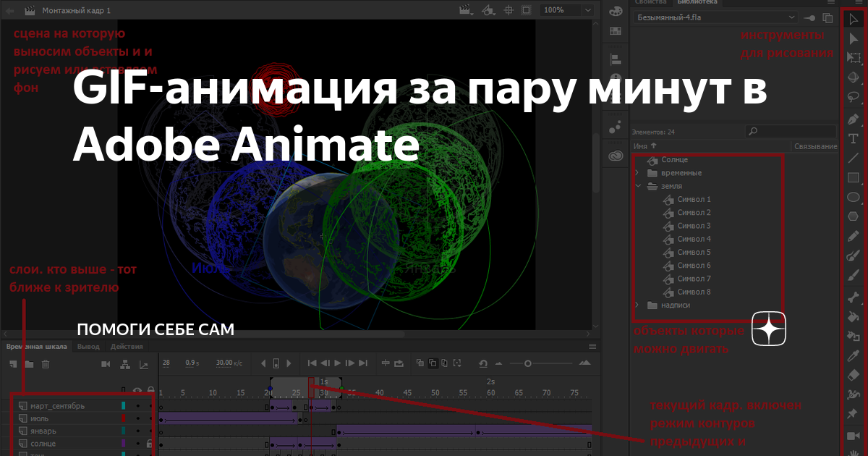Select the Символ 5 library item

point(694,252)
